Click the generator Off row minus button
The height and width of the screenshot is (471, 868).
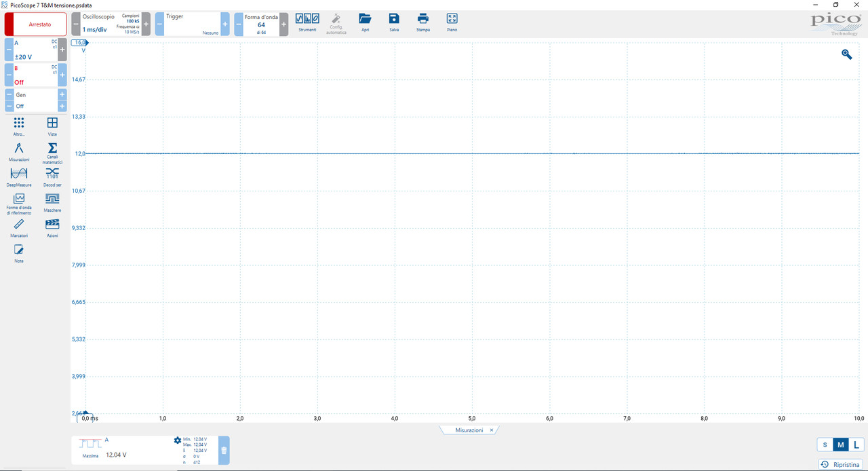[9, 107]
